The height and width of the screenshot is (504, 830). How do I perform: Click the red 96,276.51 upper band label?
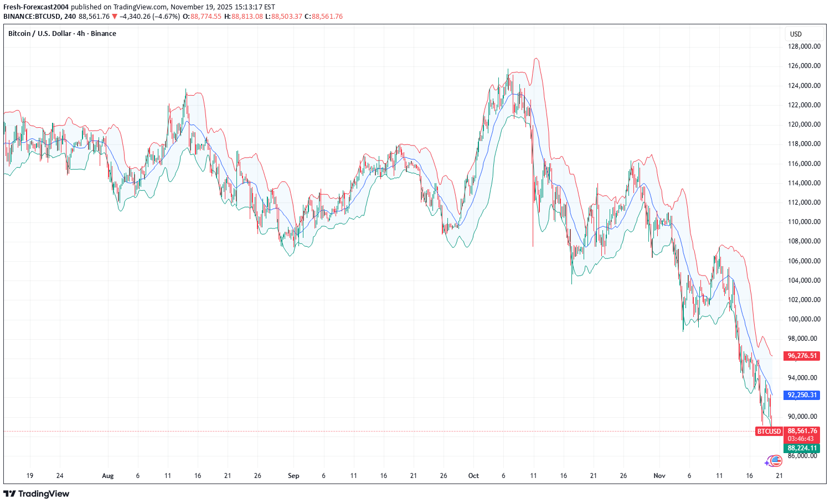tap(801, 356)
